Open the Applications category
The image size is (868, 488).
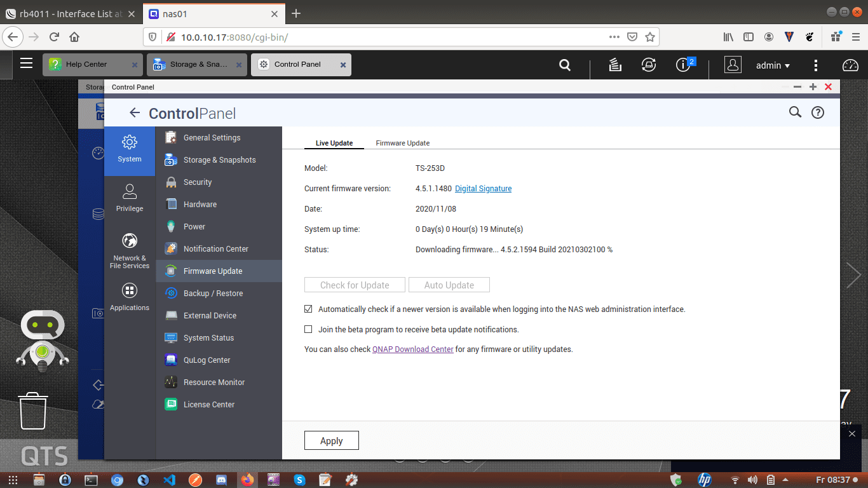click(x=130, y=297)
